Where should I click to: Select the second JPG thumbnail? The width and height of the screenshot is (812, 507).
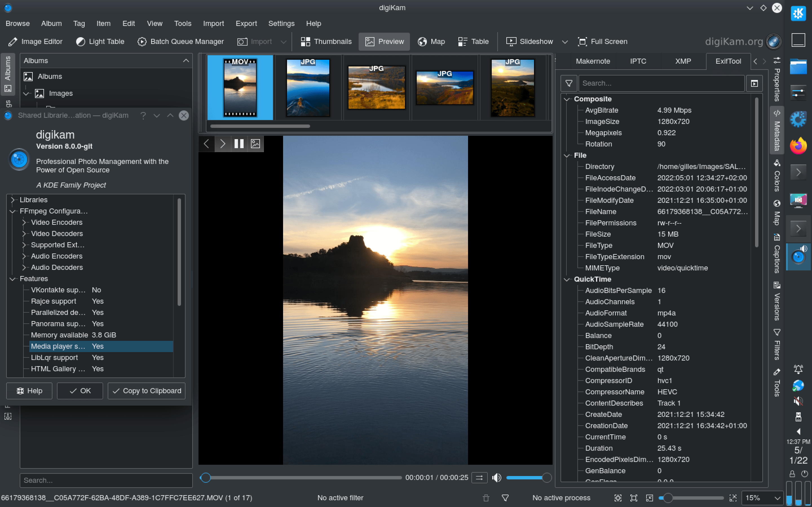point(376,87)
